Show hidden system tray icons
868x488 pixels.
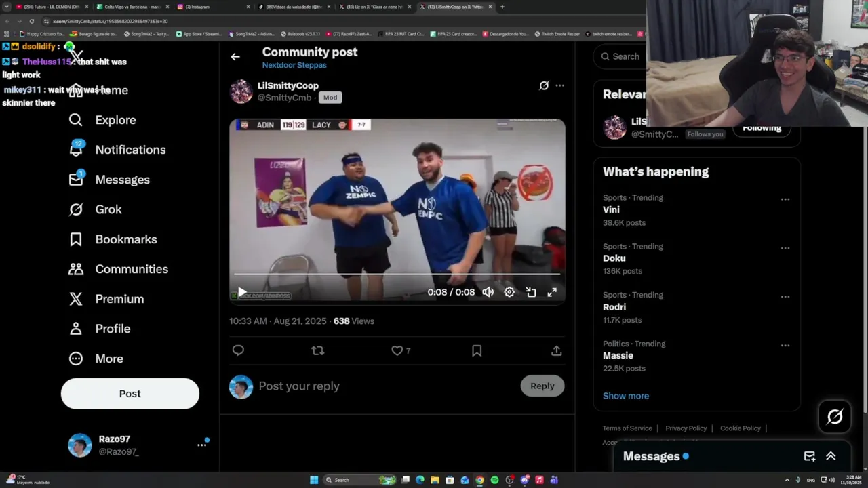tap(787, 480)
